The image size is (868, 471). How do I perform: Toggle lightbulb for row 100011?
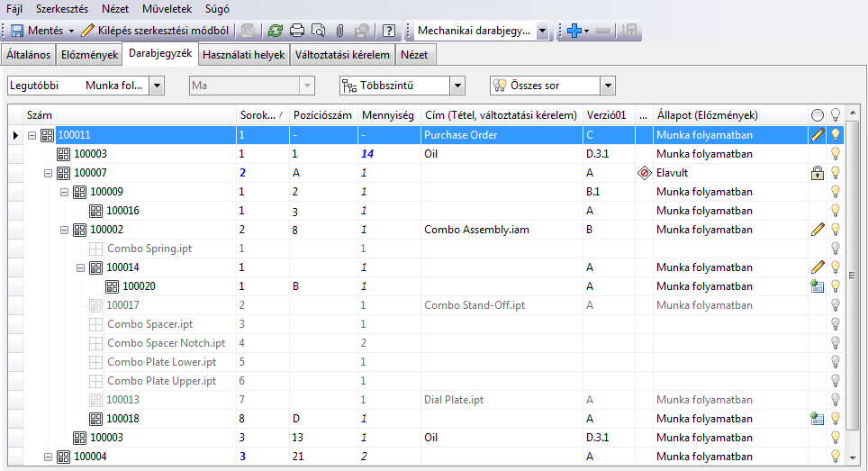click(836, 134)
